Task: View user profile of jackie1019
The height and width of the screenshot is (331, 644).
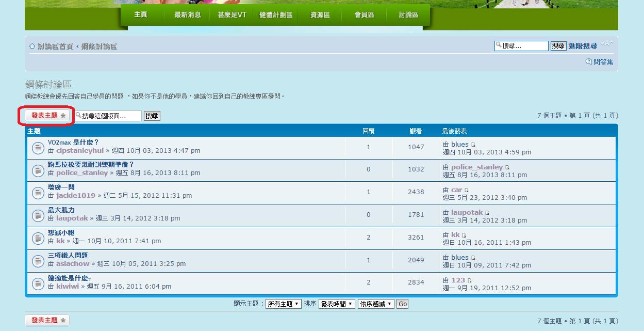Action: [76, 196]
